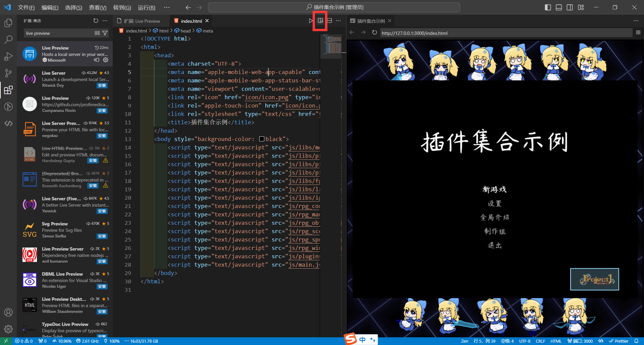
Task: Refresh the extensions marketplace list
Action: 96,21
